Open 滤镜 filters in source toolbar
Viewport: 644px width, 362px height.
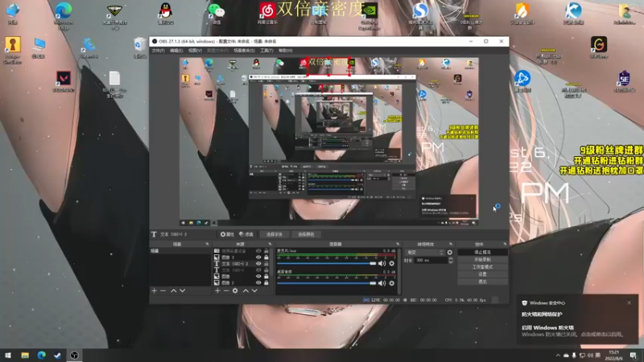pyautogui.click(x=246, y=234)
